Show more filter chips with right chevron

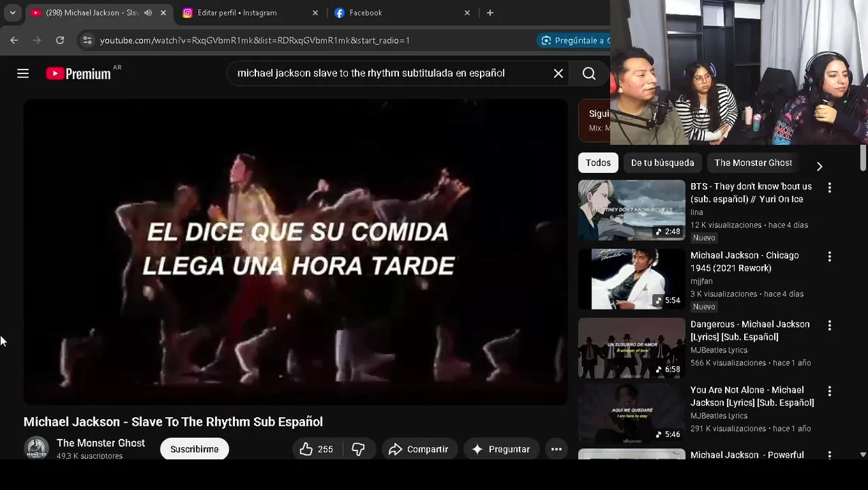[819, 166]
